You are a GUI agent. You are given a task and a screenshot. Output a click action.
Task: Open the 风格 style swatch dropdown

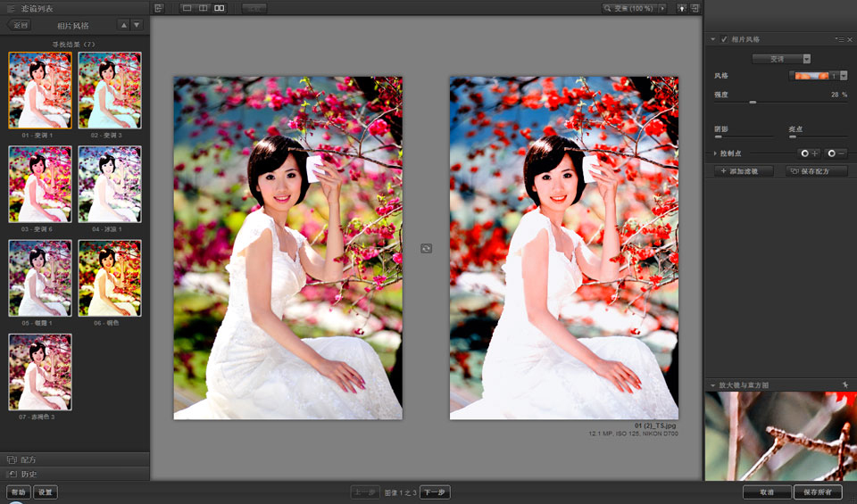pos(844,76)
